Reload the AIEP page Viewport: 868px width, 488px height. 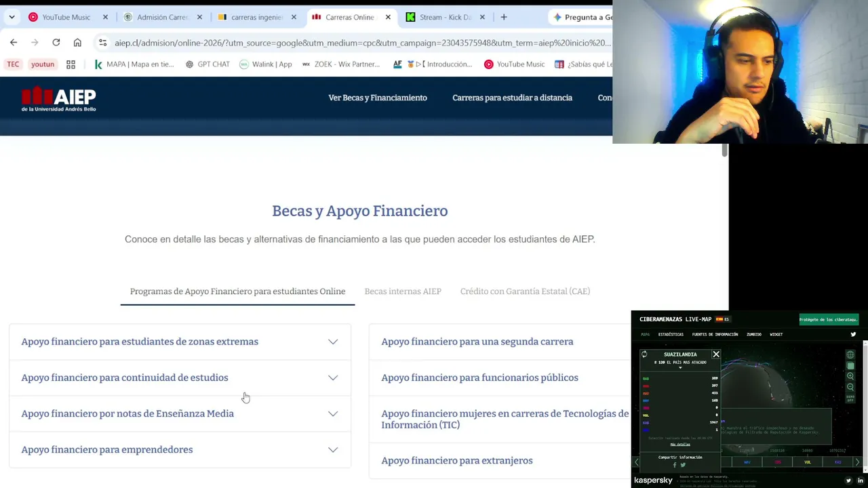(56, 43)
